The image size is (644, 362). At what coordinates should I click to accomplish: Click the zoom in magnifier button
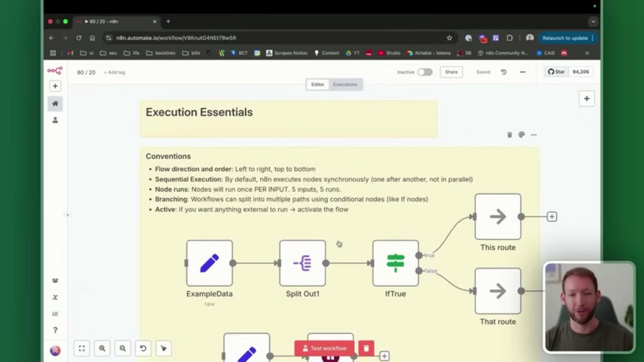tap(103, 348)
